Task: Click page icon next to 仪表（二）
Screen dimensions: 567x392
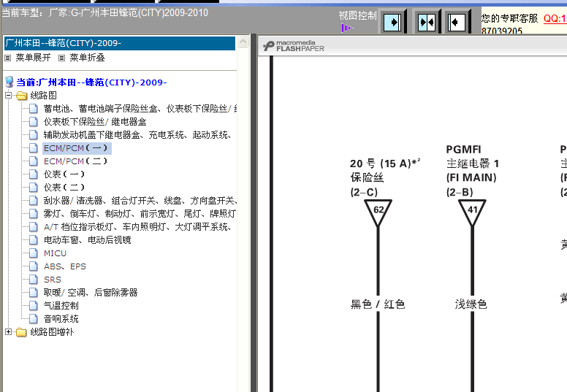Action: point(34,188)
